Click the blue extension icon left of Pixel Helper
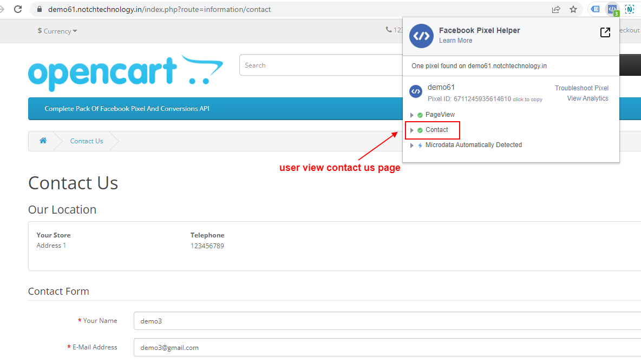The width and height of the screenshot is (641, 364). point(595,9)
